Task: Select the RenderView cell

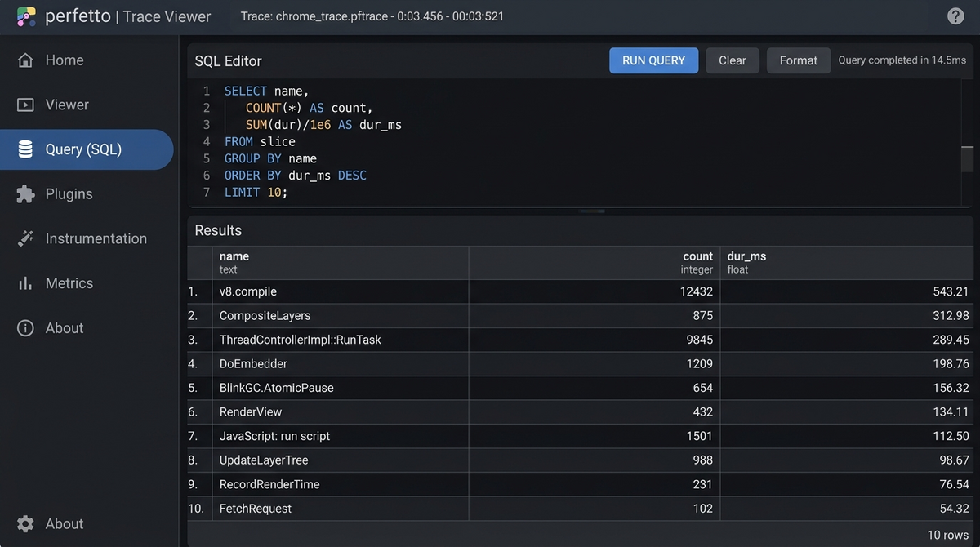Action: point(341,412)
